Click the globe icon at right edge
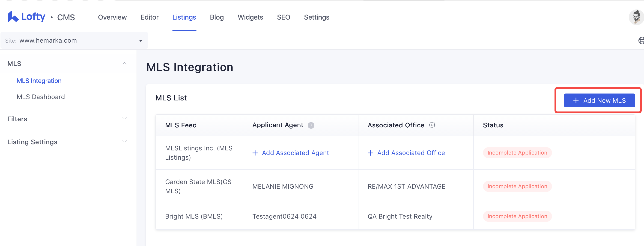644x246 pixels. 641,41
